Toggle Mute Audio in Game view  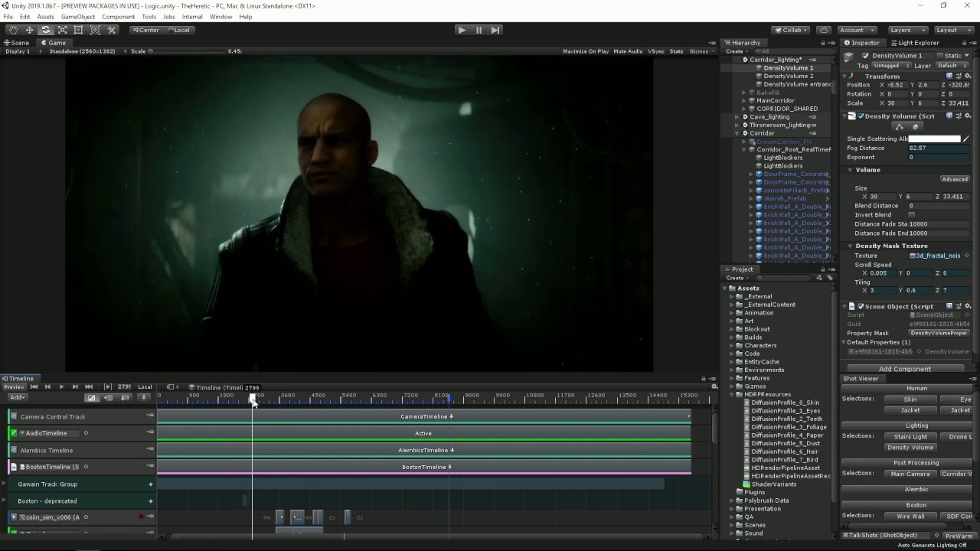(x=628, y=51)
